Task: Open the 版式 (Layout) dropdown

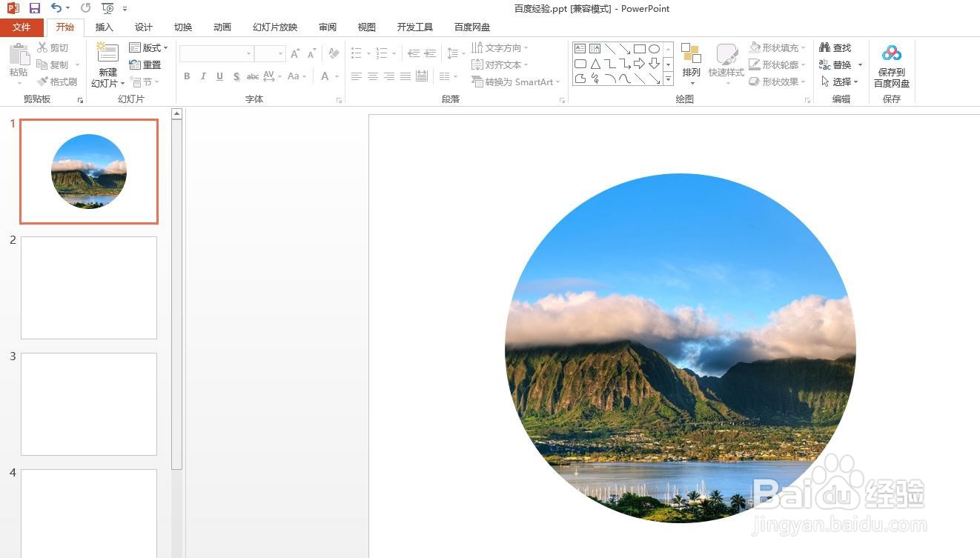Action: 148,47
